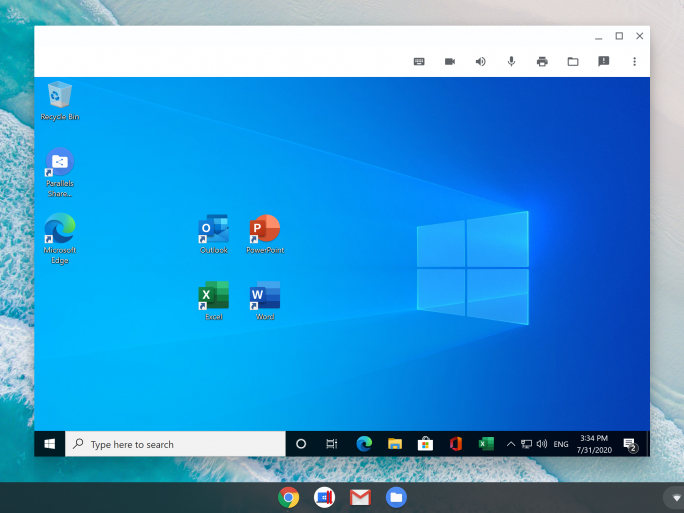Click the Parallels Desktop shelf icon
Viewport: 684px width, 513px height.
[x=324, y=497]
